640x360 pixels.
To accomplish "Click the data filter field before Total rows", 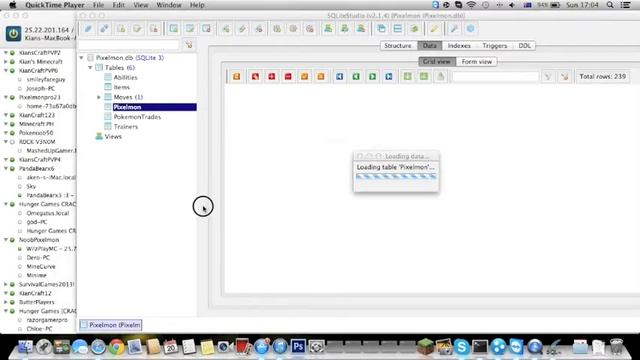I will tap(495, 76).
